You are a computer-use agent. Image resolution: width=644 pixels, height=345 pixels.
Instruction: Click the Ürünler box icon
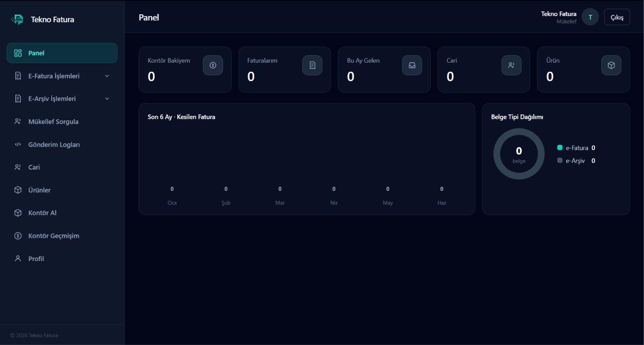click(x=18, y=190)
